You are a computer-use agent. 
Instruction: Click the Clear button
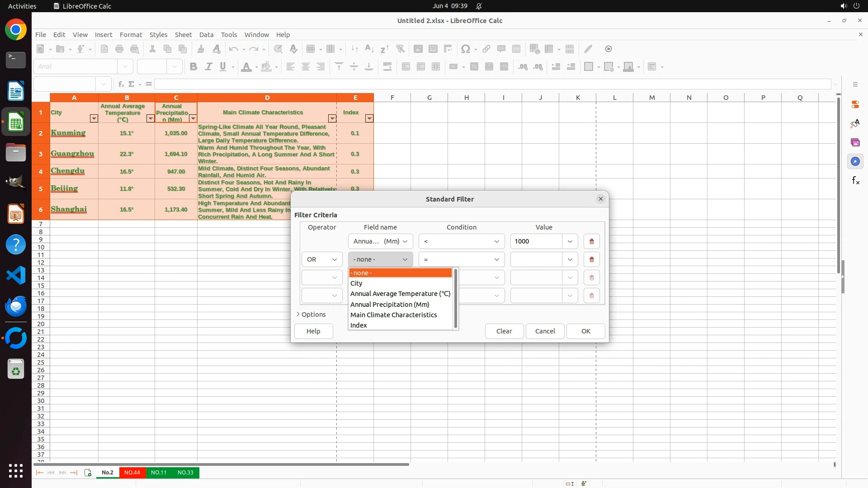pos(504,331)
